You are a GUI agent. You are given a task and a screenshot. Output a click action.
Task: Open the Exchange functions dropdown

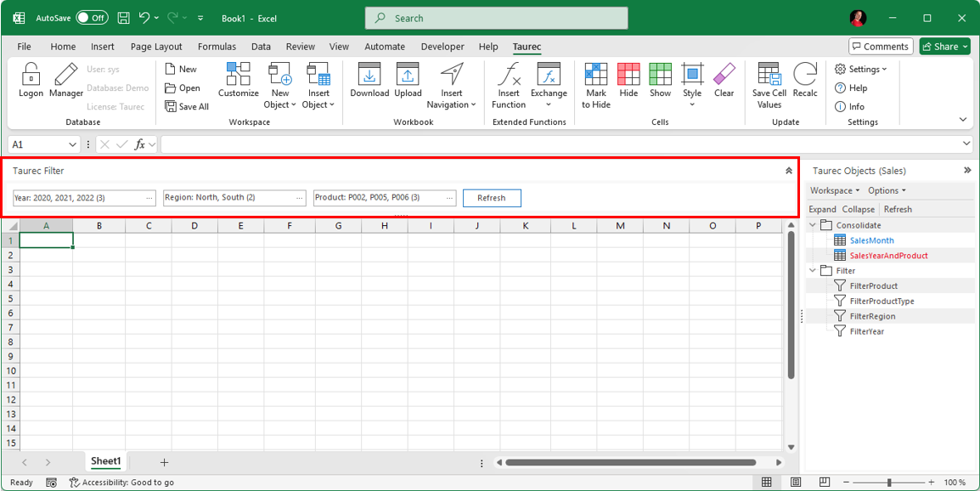coord(549,86)
